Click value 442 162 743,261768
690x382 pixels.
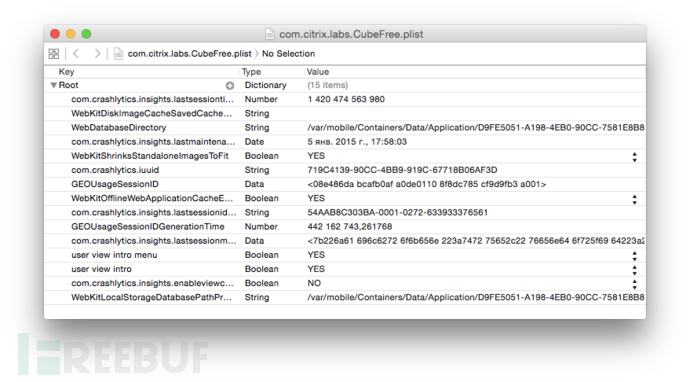(x=349, y=227)
